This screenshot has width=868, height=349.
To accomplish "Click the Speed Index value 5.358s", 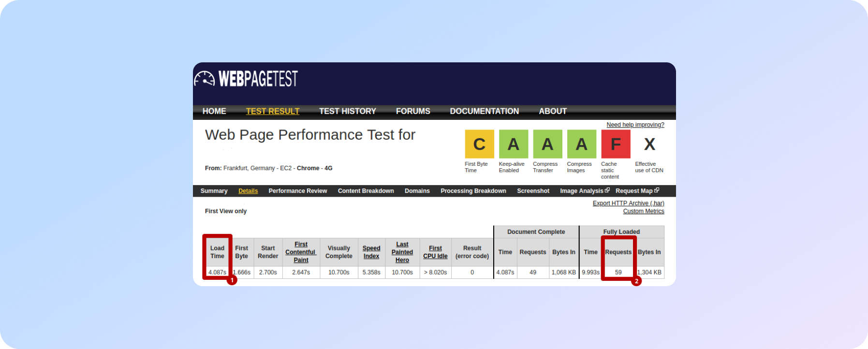I will [371, 273].
